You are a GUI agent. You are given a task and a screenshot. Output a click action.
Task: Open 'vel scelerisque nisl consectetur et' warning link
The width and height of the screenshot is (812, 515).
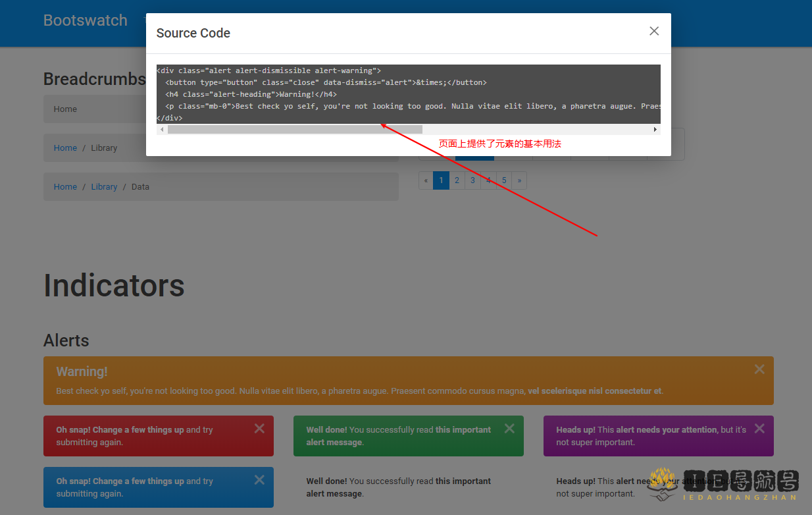point(594,391)
